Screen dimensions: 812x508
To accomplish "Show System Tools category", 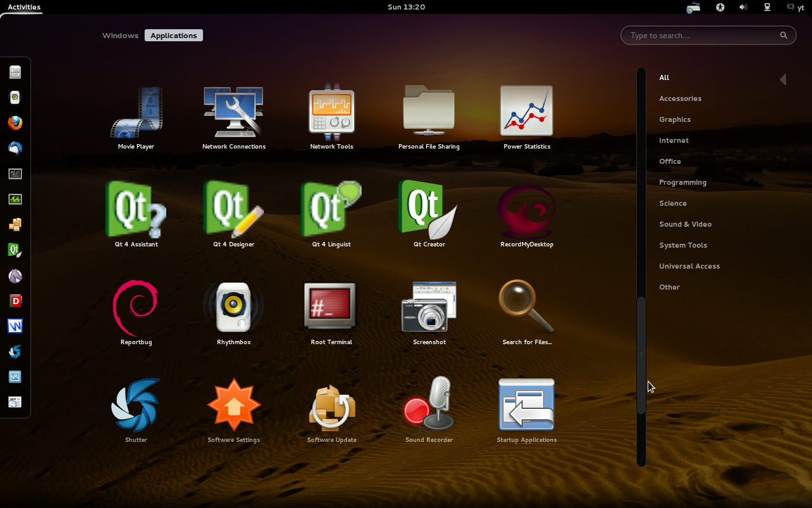I will click(x=683, y=245).
